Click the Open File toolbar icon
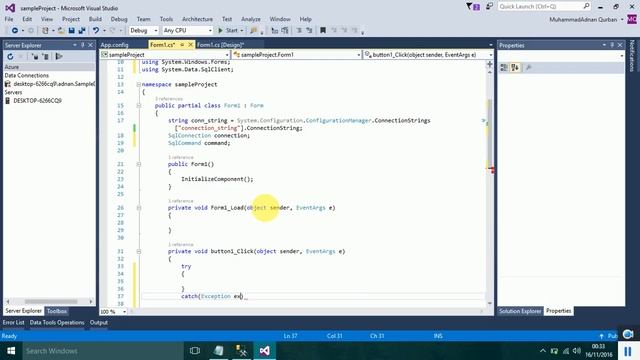This screenshot has height=360, width=640. [61, 31]
